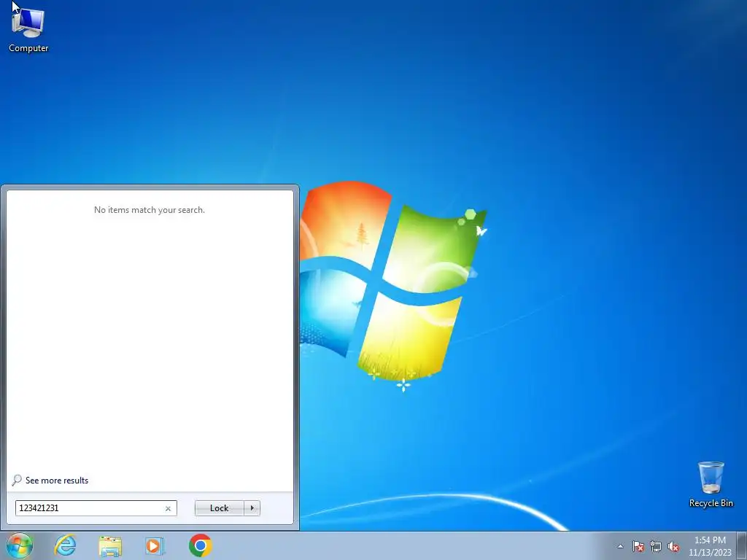Click the search field containing 123421231
This screenshot has width=747, height=560.
tap(96, 508)
